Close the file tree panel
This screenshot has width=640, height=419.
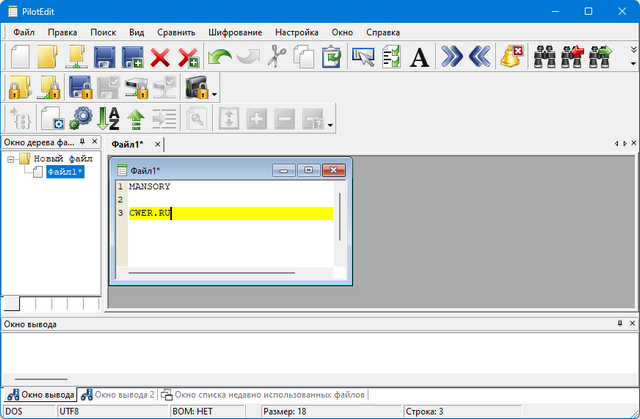point(95,142)
